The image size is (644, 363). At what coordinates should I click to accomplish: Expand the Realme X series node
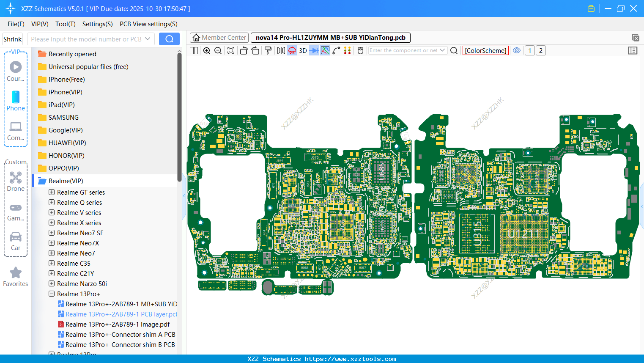coord(52,223)
